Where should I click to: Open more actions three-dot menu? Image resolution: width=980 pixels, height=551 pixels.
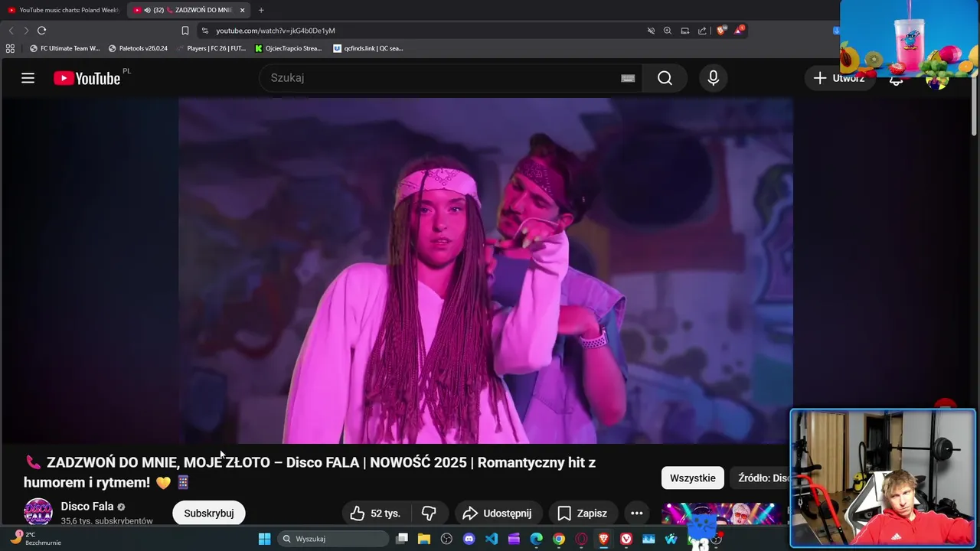tap(636, 514)
